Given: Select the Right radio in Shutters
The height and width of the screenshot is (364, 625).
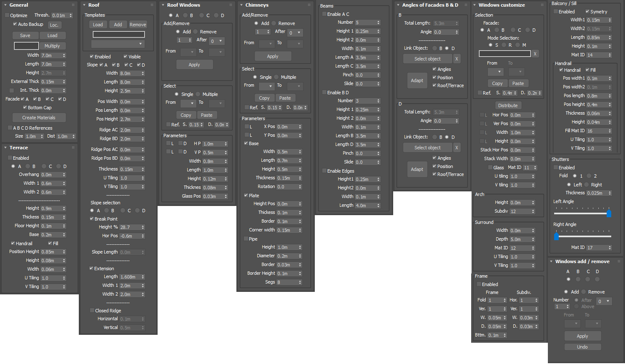Looking at the screenshot, I should (x=587, y=185).
